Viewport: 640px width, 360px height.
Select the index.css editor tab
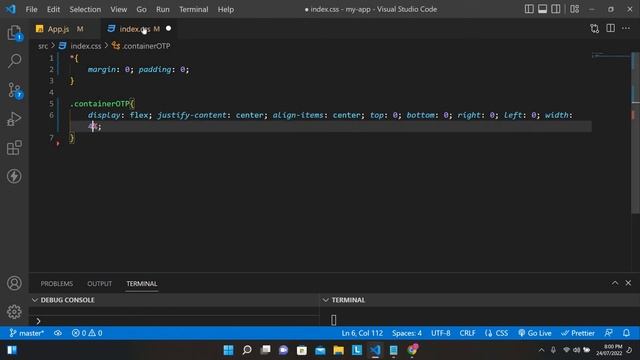tap(139, 29)
